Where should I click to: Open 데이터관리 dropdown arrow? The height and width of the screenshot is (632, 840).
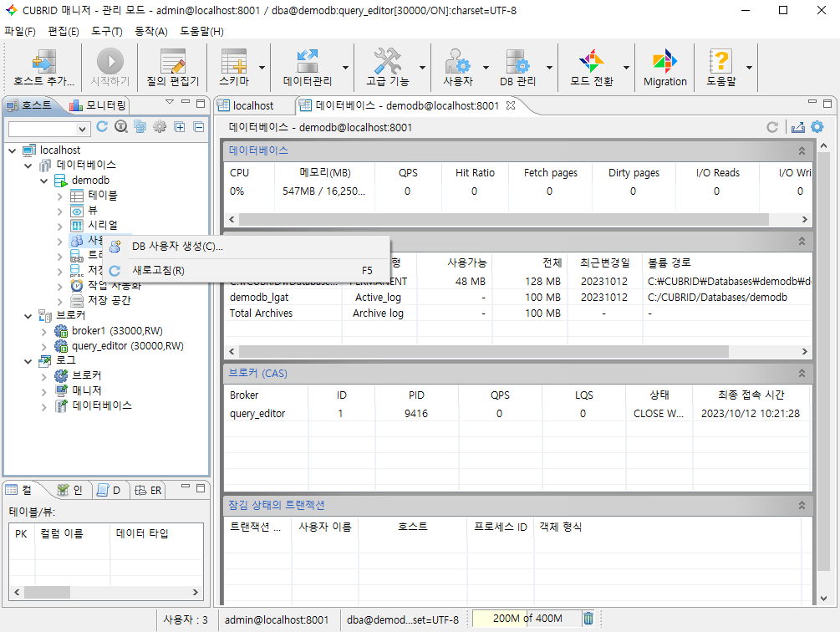[345, 68]
